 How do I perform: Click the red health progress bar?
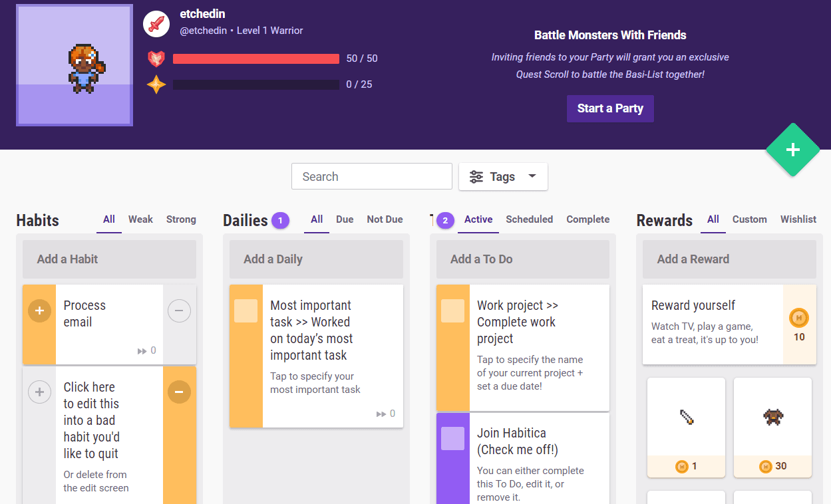(256, 59)
